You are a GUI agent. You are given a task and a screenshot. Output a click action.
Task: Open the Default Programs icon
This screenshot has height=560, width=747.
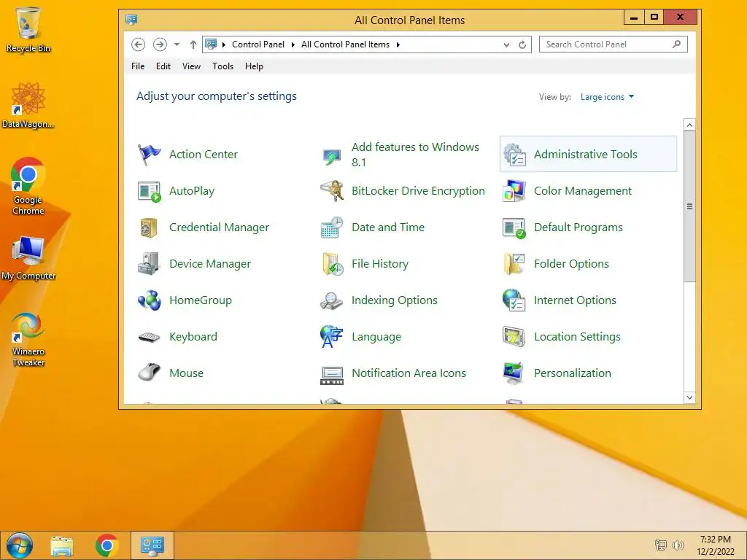[514, 227]
